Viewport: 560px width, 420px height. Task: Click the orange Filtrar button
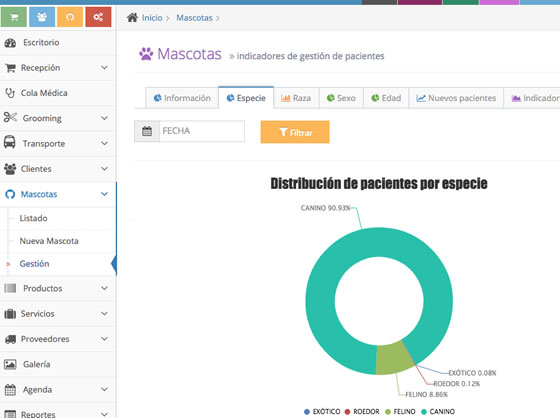tap(295, 132)
